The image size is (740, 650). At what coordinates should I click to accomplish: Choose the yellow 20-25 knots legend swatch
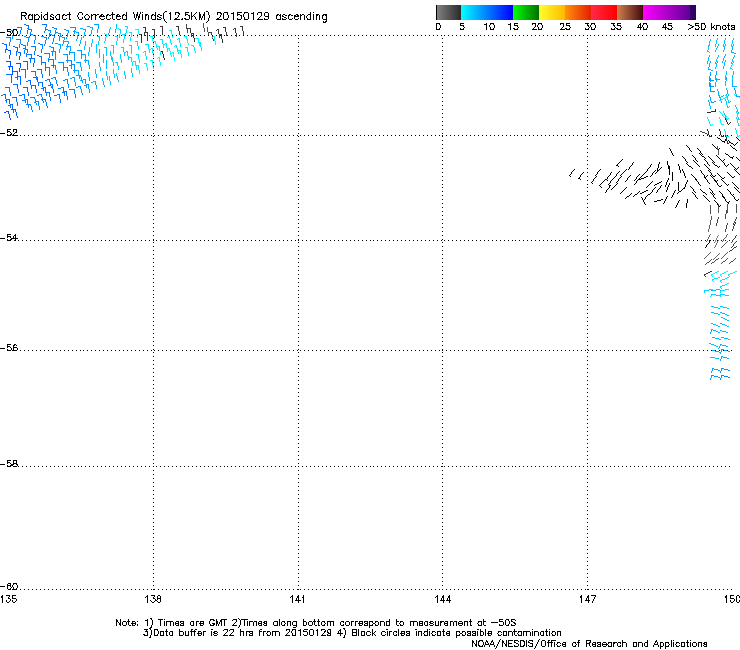[x=551, y=12]
